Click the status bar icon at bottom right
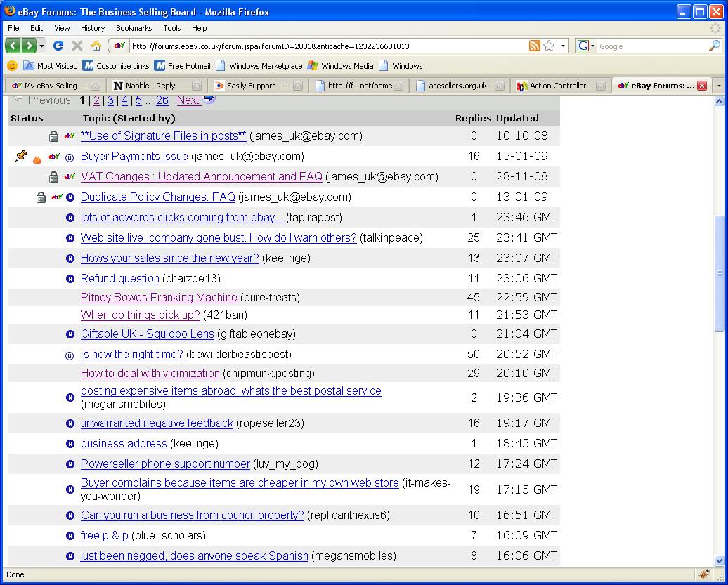Image resolution: width=728 pixels, height=585 pixels. 704,574
